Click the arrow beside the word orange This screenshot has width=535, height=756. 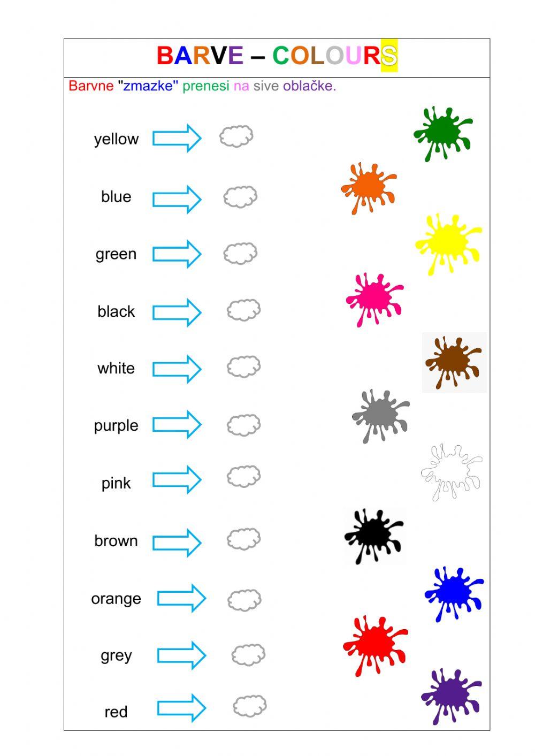pos(181,598)
